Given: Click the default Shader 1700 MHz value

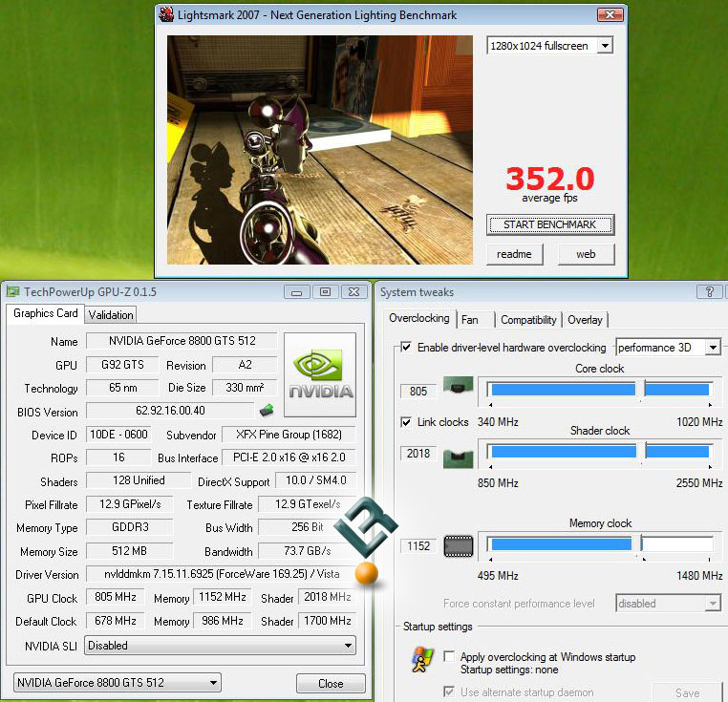Looking at the screenshot, I should click(x=328, y=621).
